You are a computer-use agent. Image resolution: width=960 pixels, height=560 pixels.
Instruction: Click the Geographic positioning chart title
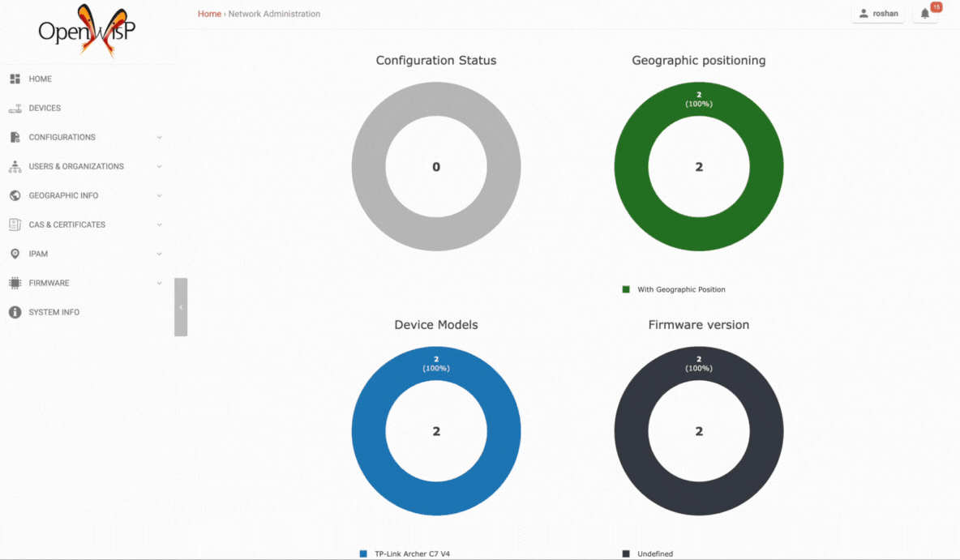click(699, 61)
